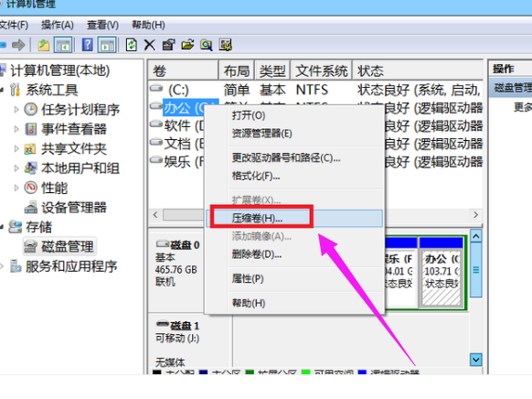Click the disk view scroll up arrow

click(x=475, y=236)
